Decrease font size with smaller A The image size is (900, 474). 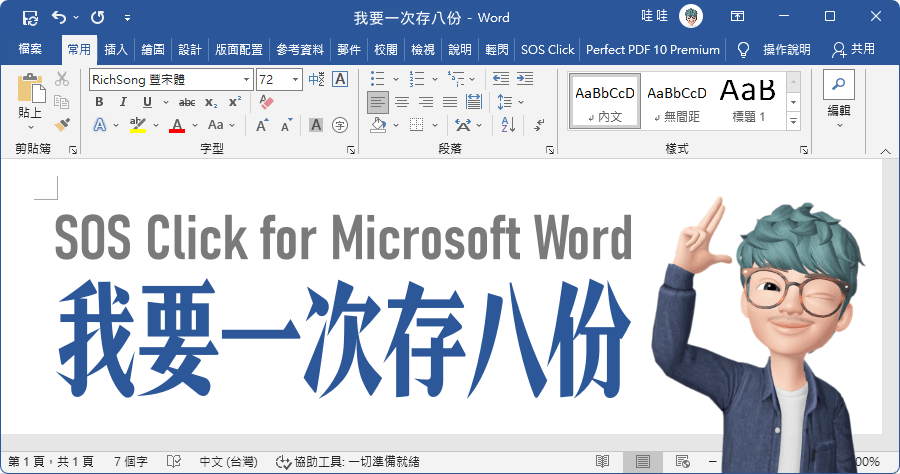pyautogui.click(x=286, y=125)
